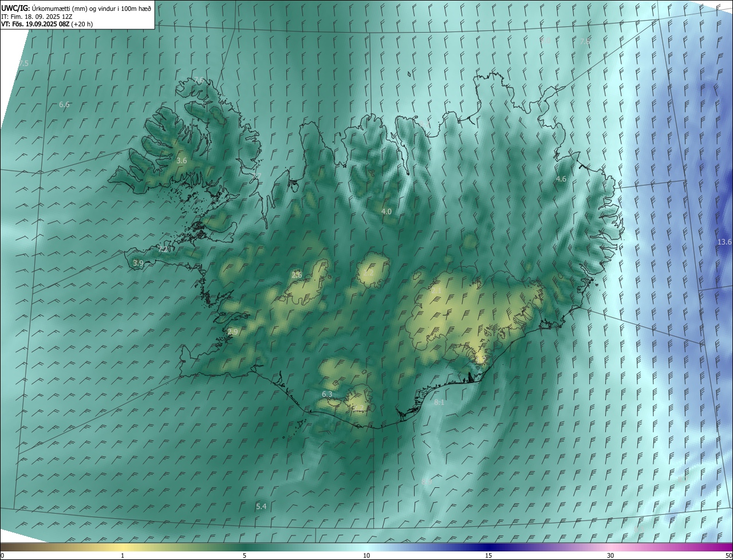Click the 50 tick on the color scale
Viewport: 733px width, 560px height.
pyautogui.click(x=728, y=555)
